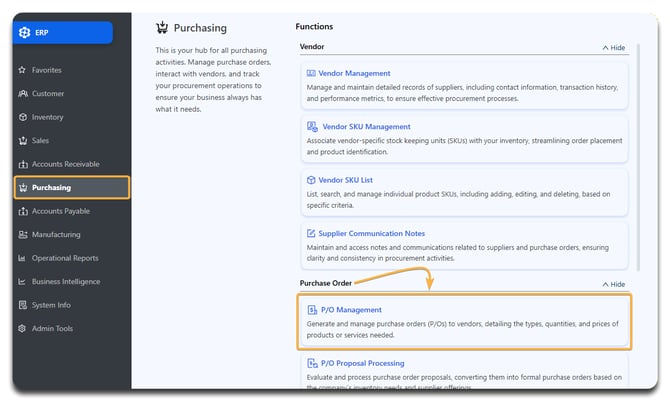Click the Supplier Communication Notes edit icon
Viewport: 670px width, 401px height.
click(x=311, y=234)
